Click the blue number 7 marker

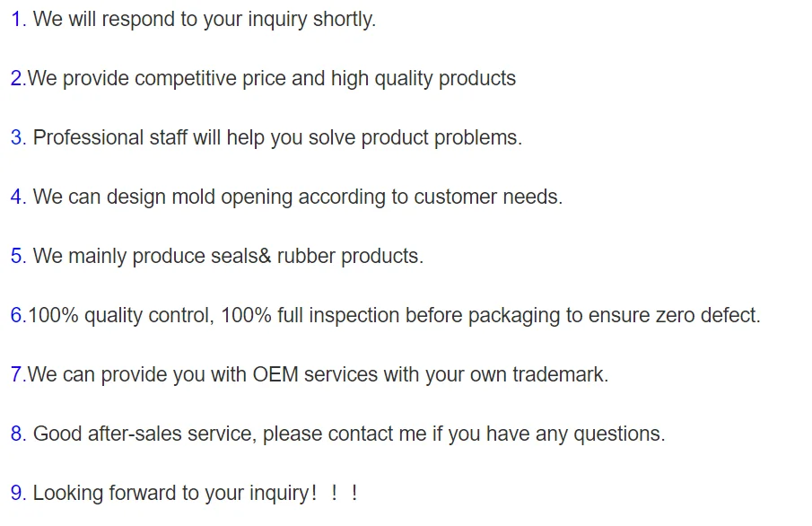coord(16,375)
